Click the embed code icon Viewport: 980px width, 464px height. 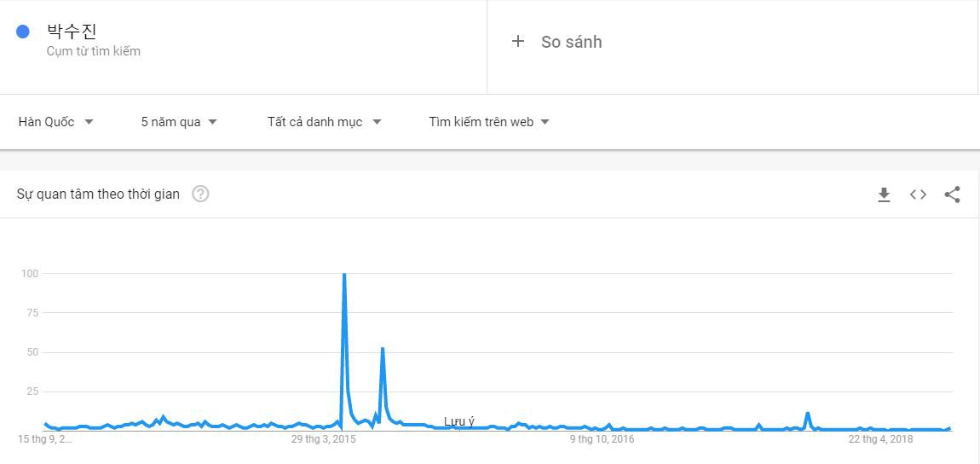[x=918, y=194]
